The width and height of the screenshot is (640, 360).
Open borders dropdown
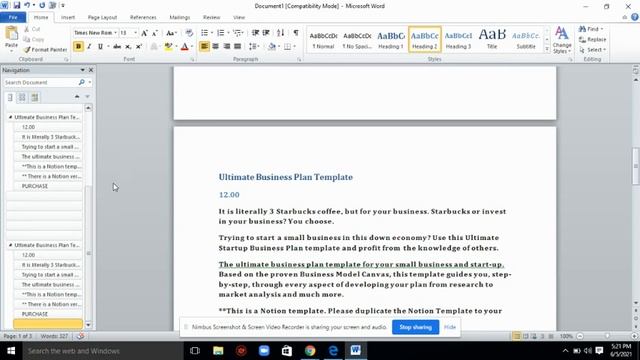point(294,47)
